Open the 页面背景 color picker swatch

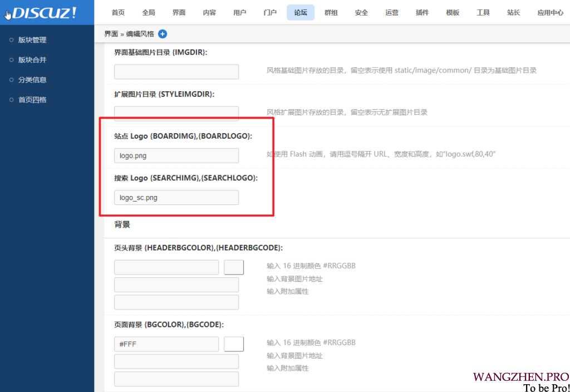click(x=234, y=344)
